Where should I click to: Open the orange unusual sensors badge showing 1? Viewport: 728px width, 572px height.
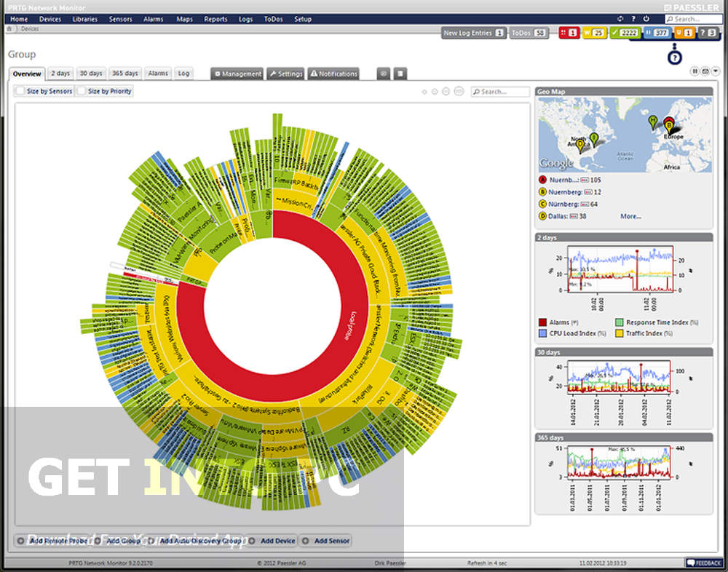[684, 33]
